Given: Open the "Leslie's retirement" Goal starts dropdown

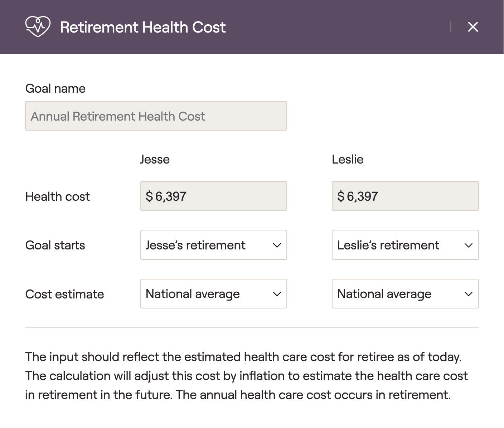Looking at the screenshot, I should [x=405, y=245].
